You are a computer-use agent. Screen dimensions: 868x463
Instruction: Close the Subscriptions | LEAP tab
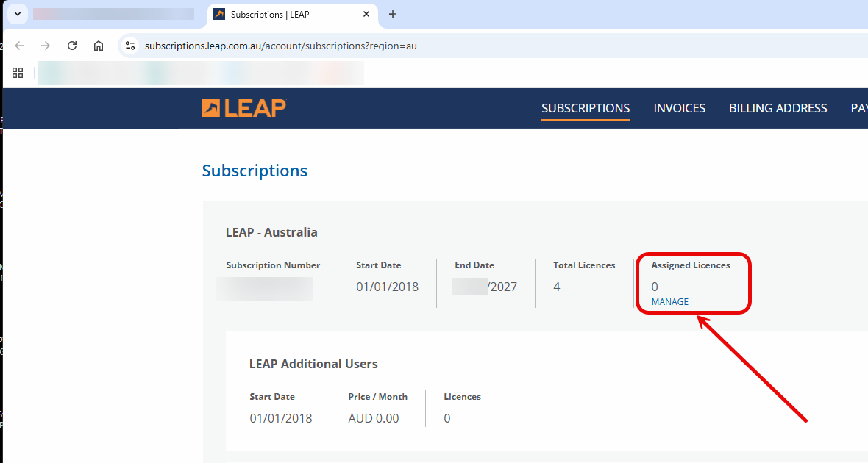(x=366, y=13)
